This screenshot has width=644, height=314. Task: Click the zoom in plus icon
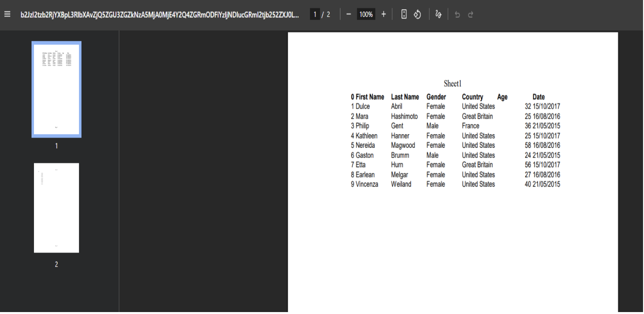click(x=384, y=15)
